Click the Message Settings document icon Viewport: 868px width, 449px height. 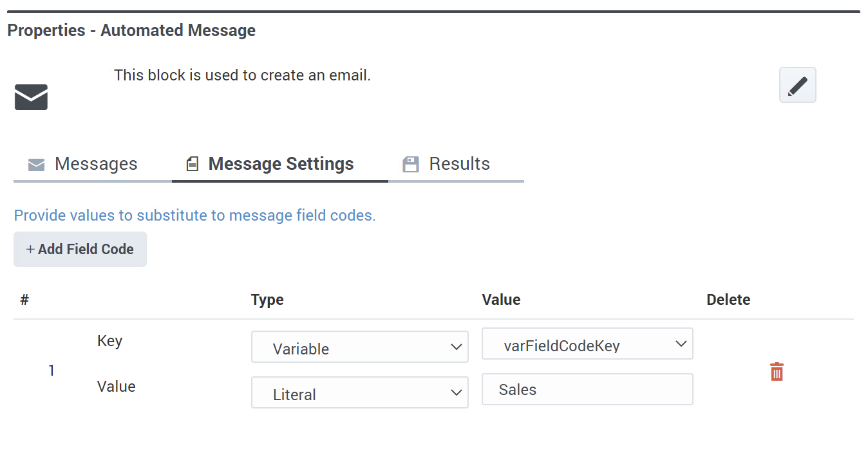point(192,165)
